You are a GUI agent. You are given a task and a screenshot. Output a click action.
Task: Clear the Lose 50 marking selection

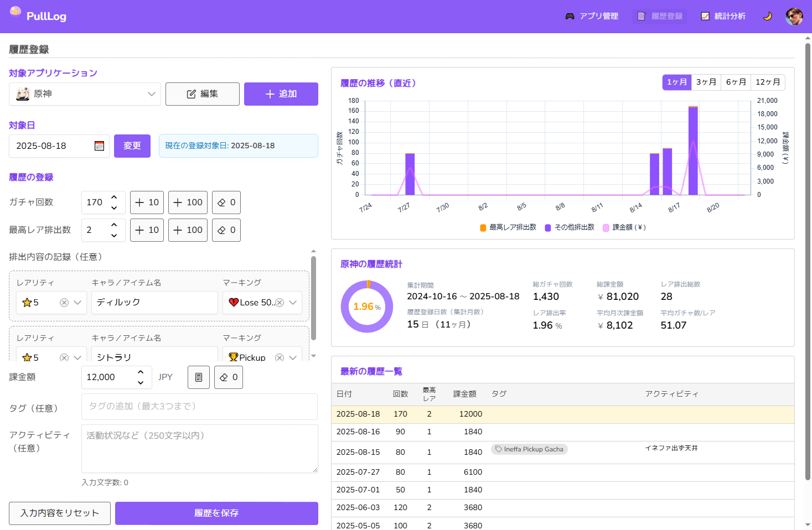[x=280, y=303]
